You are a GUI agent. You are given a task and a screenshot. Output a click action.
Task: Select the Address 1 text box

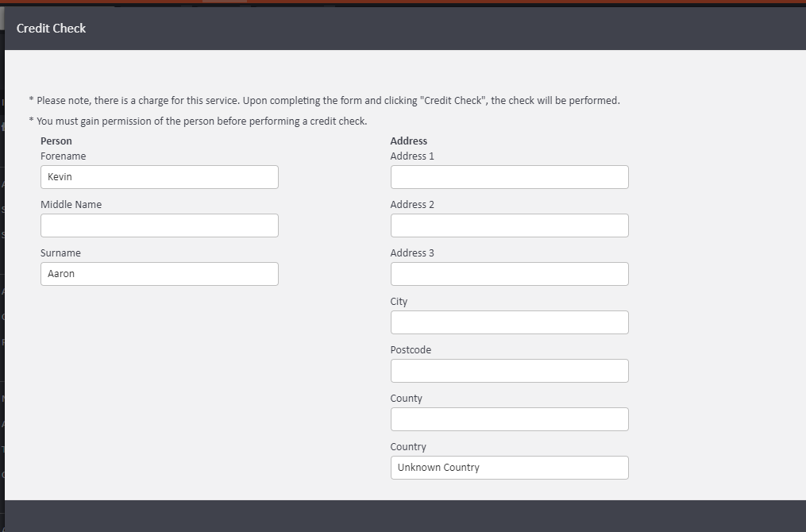click(x=509, y=177)
